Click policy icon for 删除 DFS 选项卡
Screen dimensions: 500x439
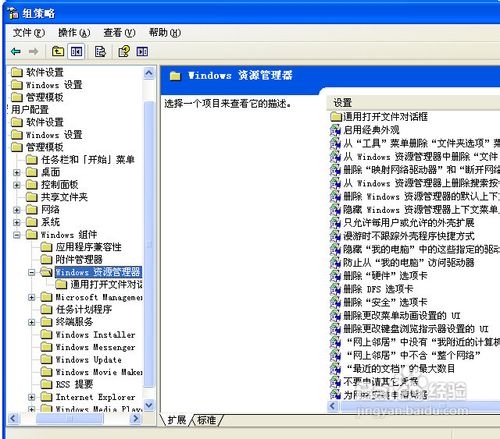[x=335, y=289]
